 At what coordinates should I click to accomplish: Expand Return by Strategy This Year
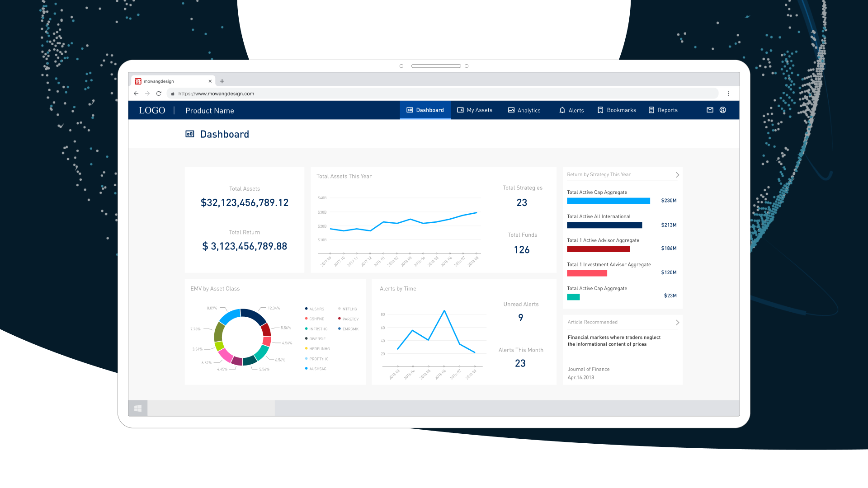click(677, 175)
